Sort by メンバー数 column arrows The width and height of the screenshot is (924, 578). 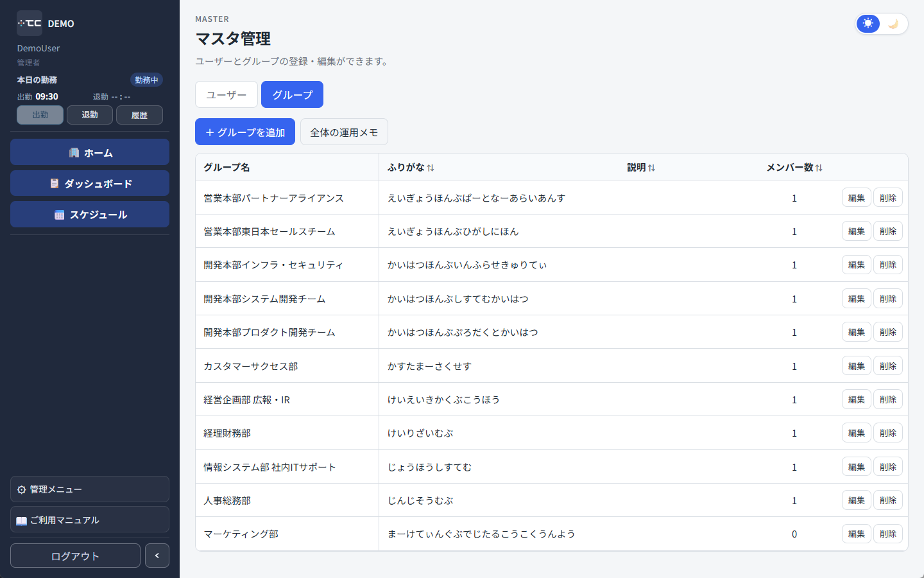pyautogui.click(x=819, y=168)
